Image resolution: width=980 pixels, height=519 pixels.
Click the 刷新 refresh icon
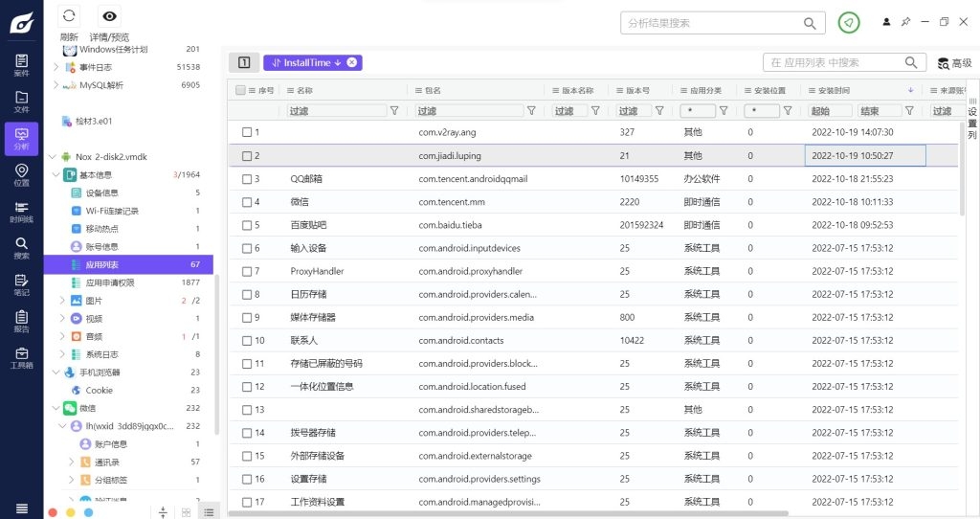69,16
